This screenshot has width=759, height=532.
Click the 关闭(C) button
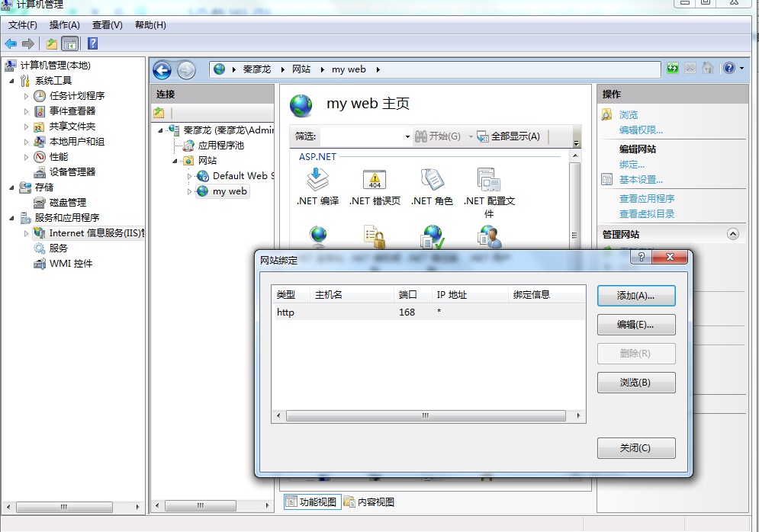[635, 448]
